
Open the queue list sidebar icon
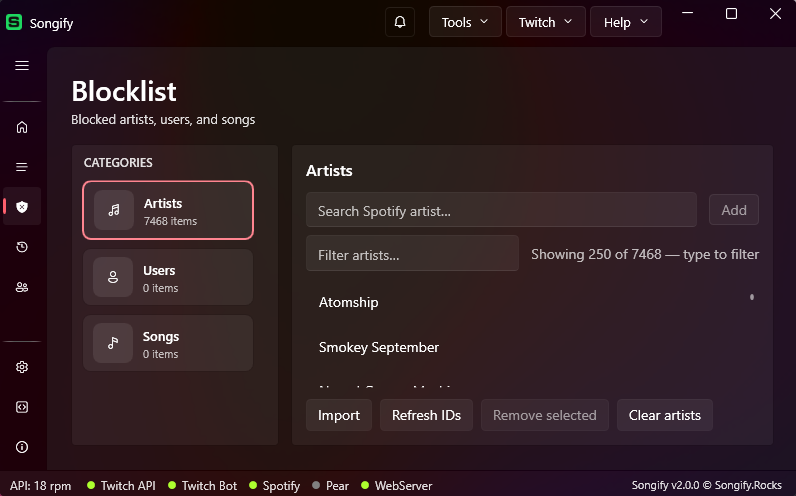point(22,167)
